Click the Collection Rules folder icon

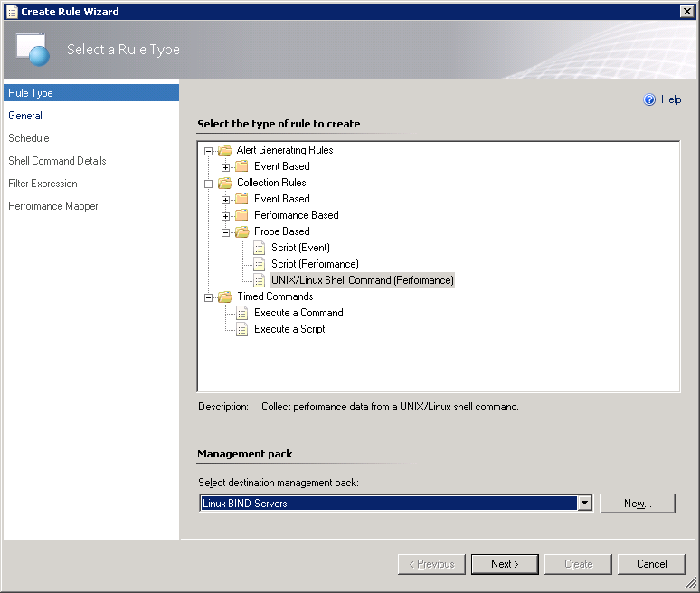coord(224,183)
